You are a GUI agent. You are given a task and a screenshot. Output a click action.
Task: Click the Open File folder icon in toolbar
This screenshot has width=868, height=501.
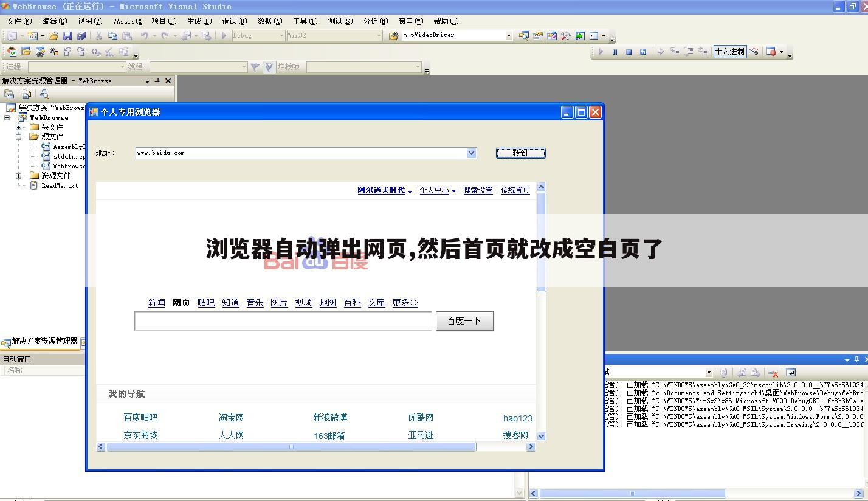click(53, 36)
